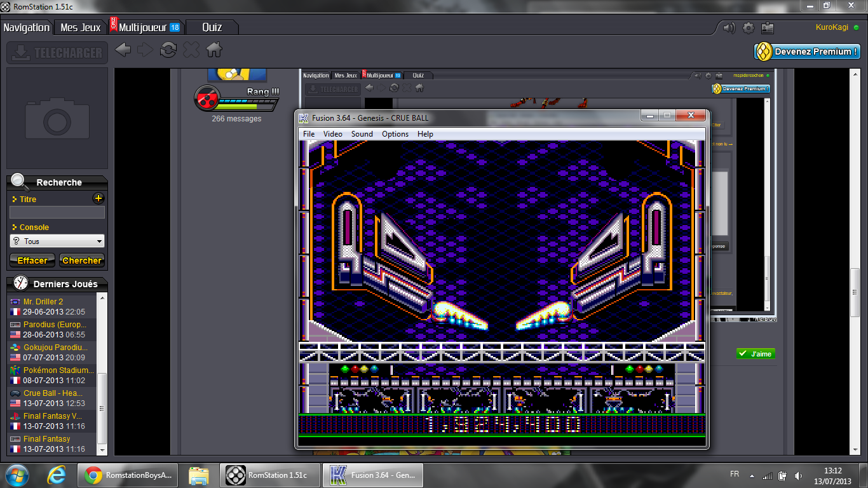This screenshot has height=488, width=868.
Task: Select Parodius (Europ... in recent games
Action: 55,324
